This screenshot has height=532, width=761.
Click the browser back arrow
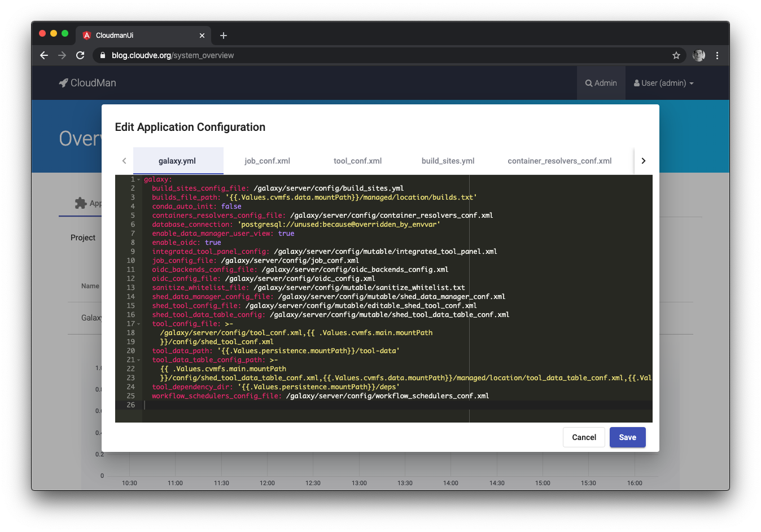click(x=44, y=55)
